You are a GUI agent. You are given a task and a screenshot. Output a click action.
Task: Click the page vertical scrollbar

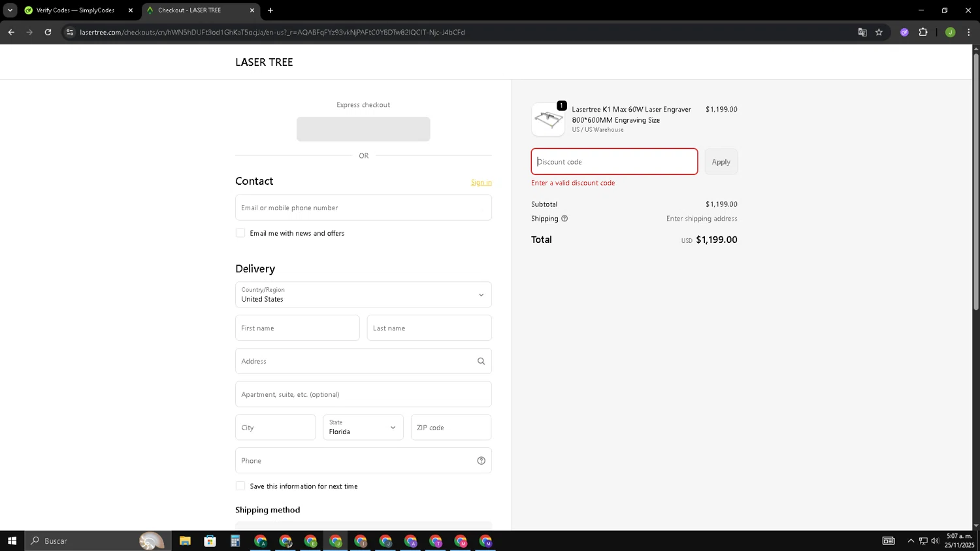(x=976, y=181)
